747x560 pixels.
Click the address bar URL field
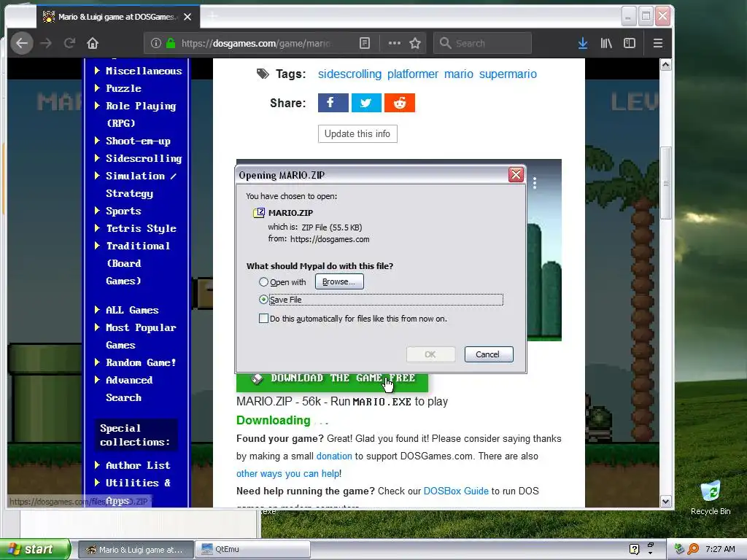258,43
